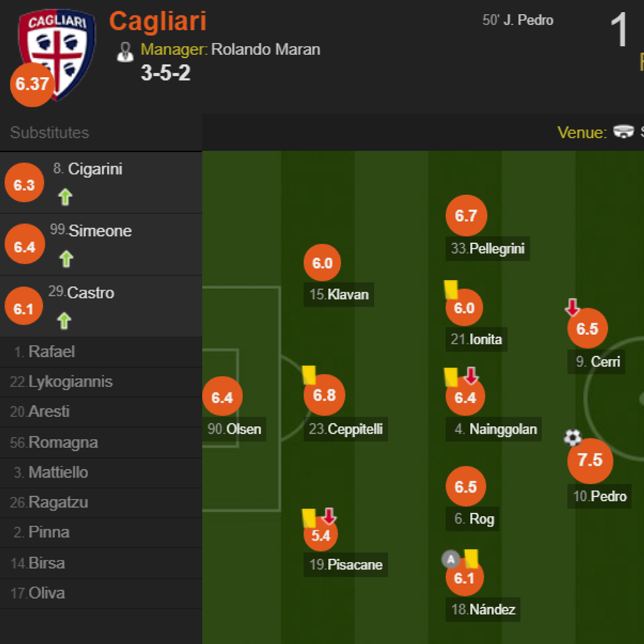Click Ionita's yellow card icon
This screenshot has width=644, height=644.
tap(451, 289)
